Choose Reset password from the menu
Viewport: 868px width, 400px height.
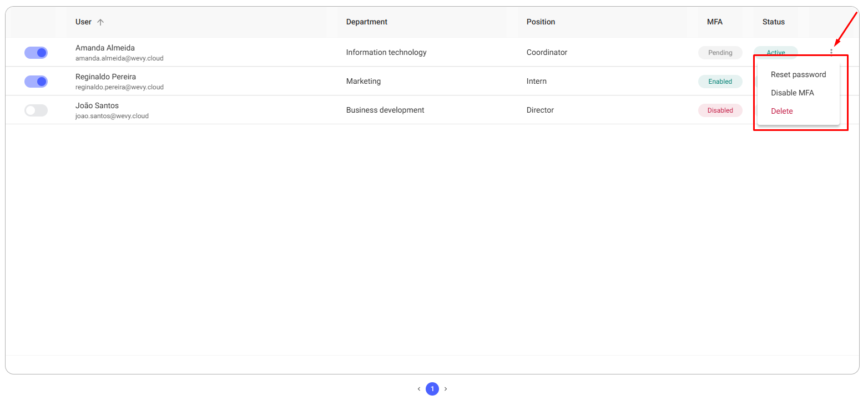798,74
